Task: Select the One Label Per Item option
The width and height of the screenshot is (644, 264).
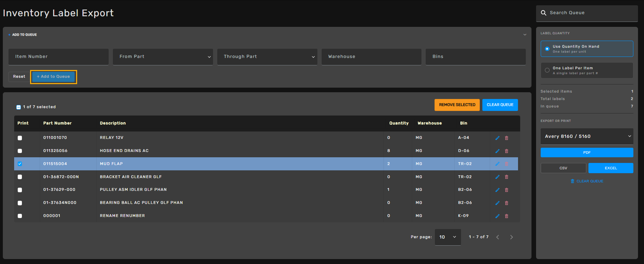Action: [x=587, y=70]
